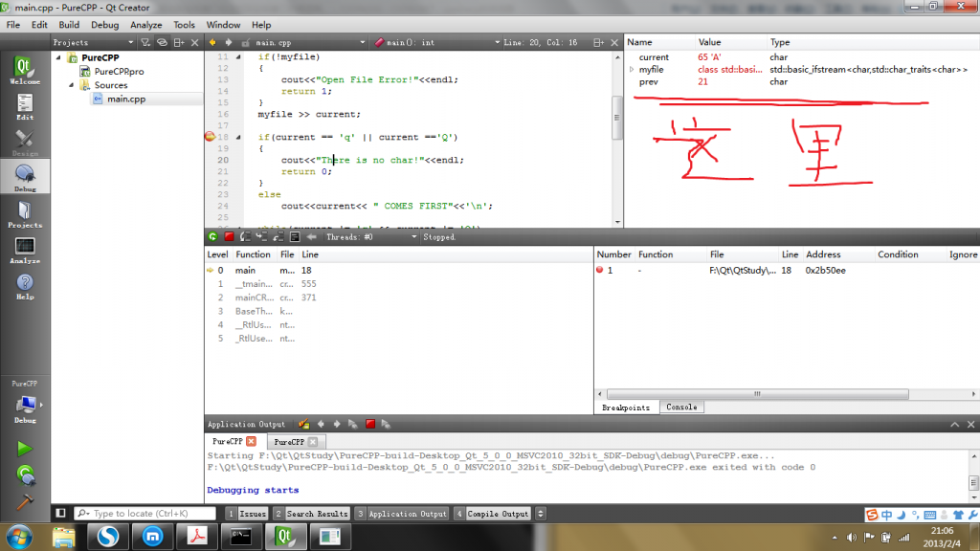Open the Help mode in sidebar
Screen dimensions: 980x551
[25, 286]
